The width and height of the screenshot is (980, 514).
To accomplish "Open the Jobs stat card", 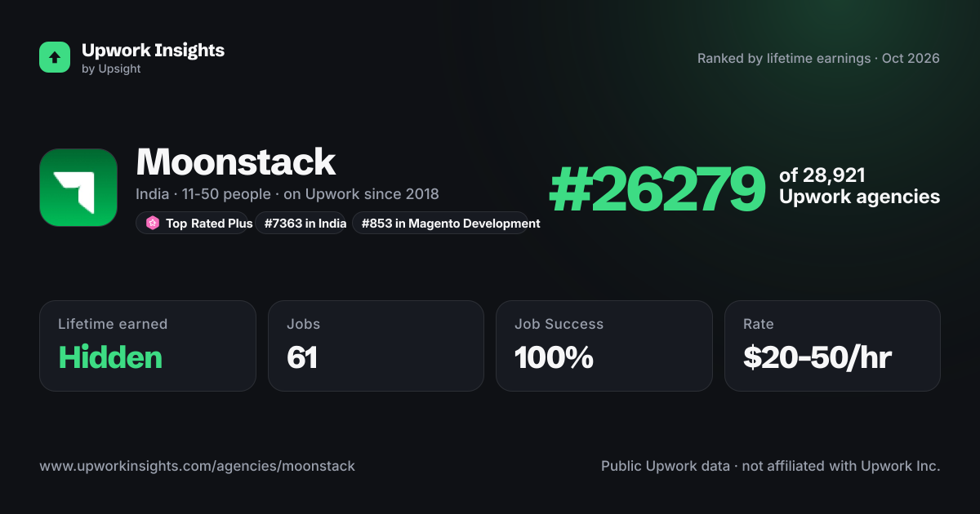I will tap(376, 346).
